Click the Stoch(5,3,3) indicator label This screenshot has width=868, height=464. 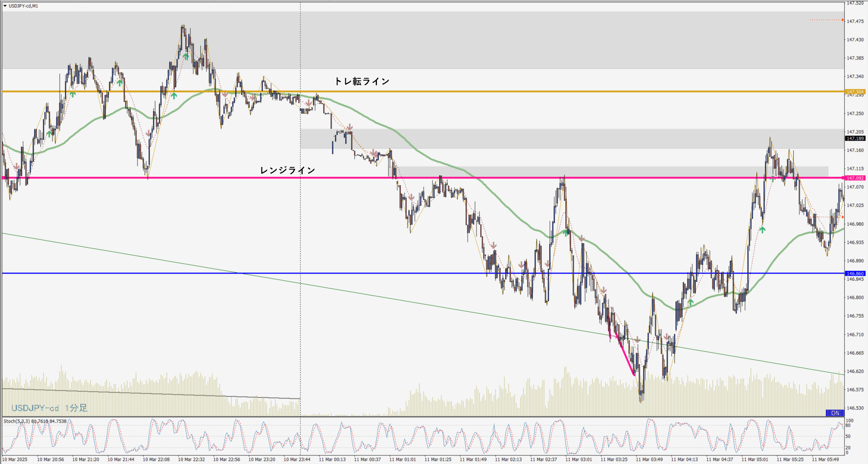pyautogui.click(x=35, y=421)
